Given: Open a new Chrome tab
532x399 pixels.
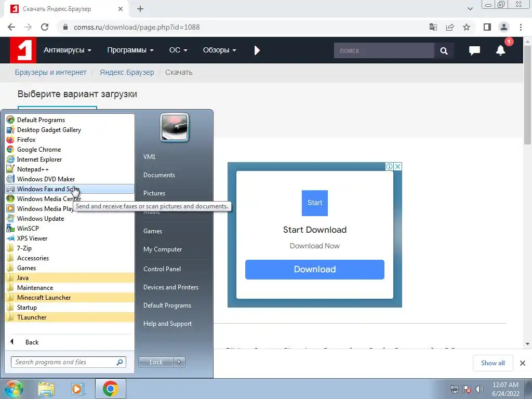Looking at the screenshot, I should point(140,9).
